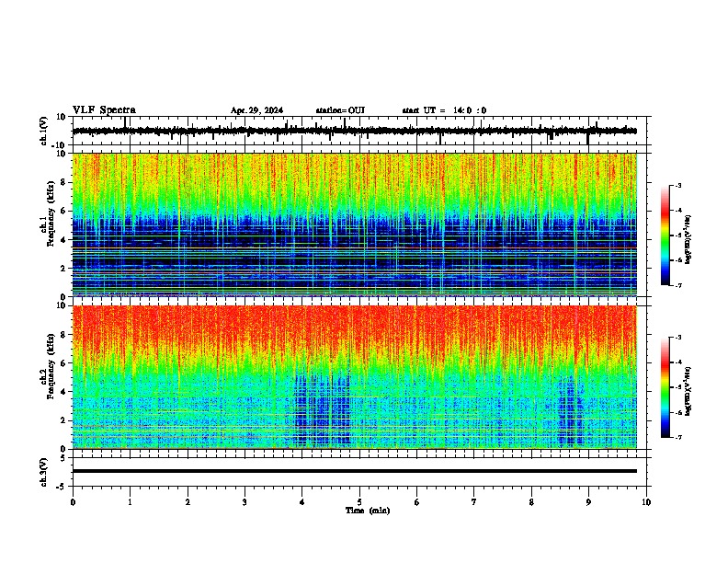Click the time axis tick label "8"
The height and width of the screenshot is (563, 728).
click(531, 502)
